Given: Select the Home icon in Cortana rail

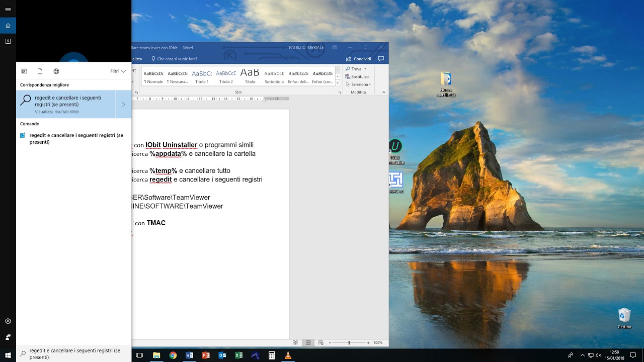Looking at the screenshot, I should click(8, 26).
